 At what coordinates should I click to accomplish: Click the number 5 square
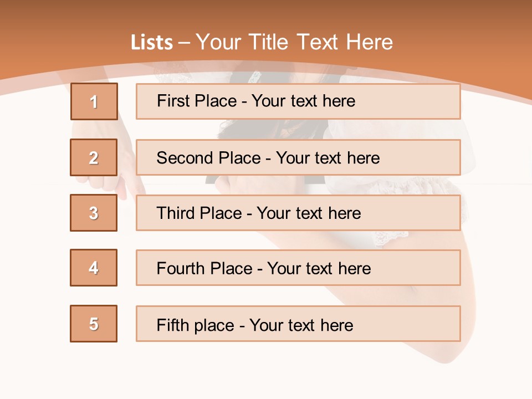pyautogui.click(x=94, y=324)
